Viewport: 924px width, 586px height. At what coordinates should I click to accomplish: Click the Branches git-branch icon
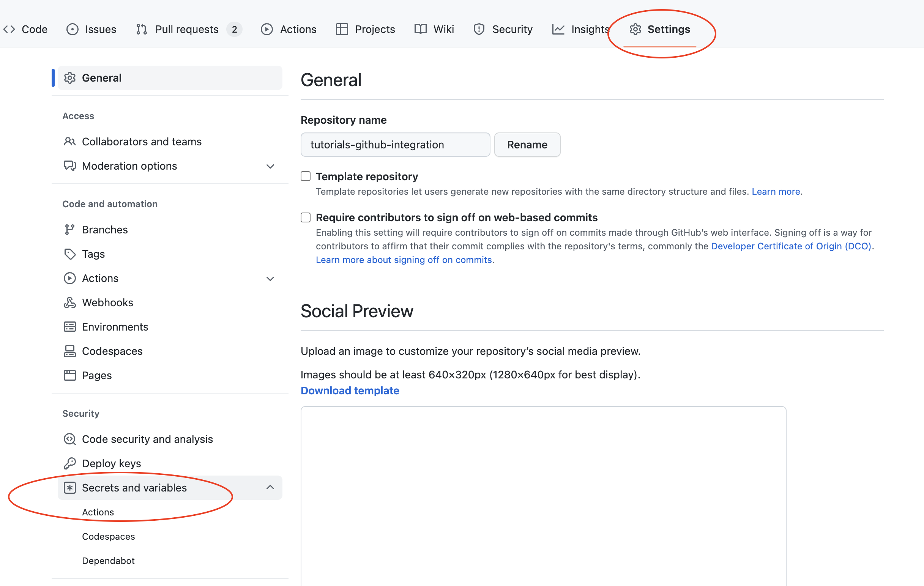pos(69,230)
